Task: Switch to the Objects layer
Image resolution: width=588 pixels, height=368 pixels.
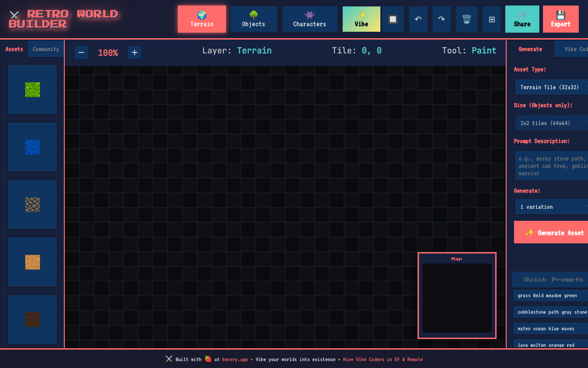Action: click(x=254, y=19)
